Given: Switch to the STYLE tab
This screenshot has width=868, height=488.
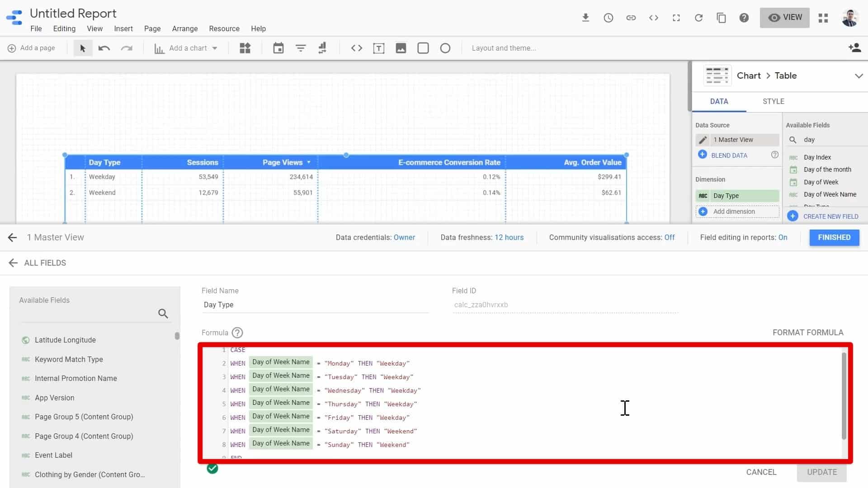Looking at the screenshot, I should click(773, 101).
